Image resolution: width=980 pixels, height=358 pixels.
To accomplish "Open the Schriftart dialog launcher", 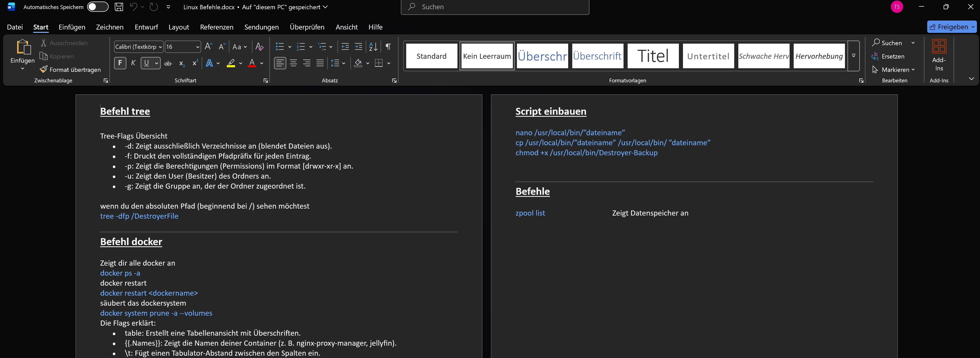I will click(266, 80).
